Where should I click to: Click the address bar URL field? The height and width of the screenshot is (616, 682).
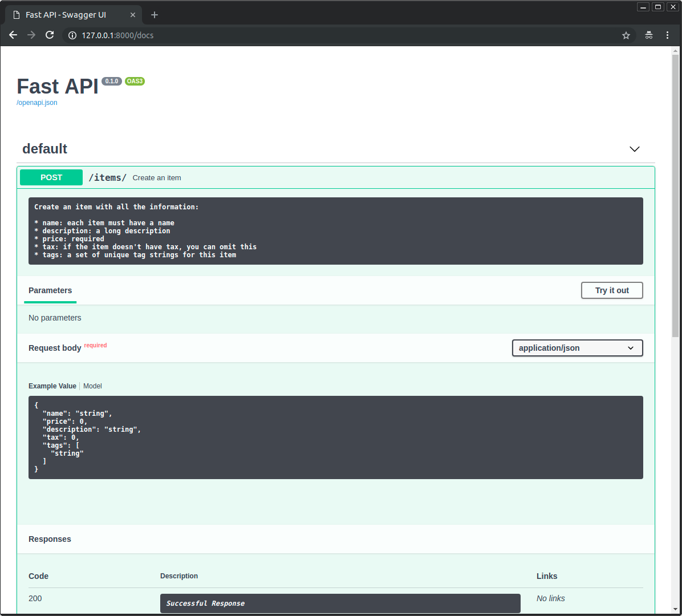pyautogui.click(x=342, y=35)
